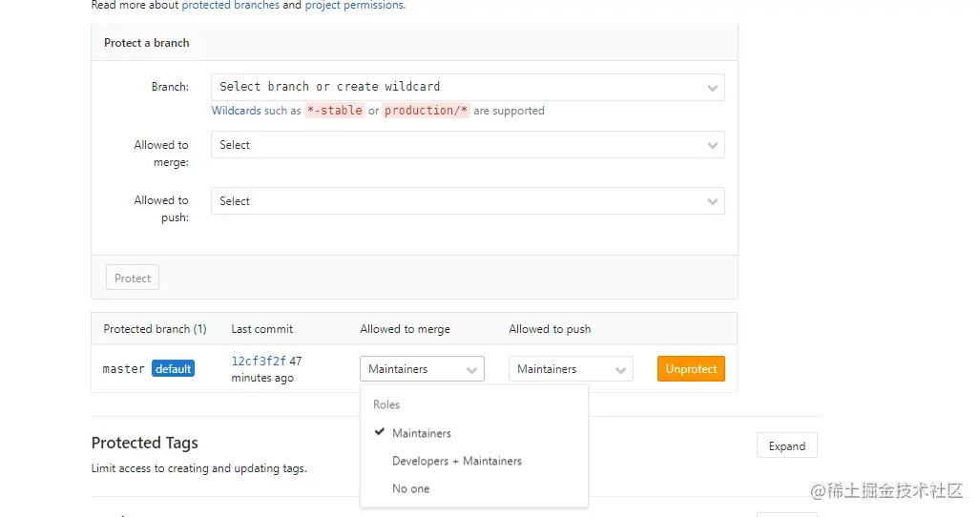This screenshot has width=980, height=517.
Task: Click the checkmark icon beside Maintainers
Action: [380, 432]
